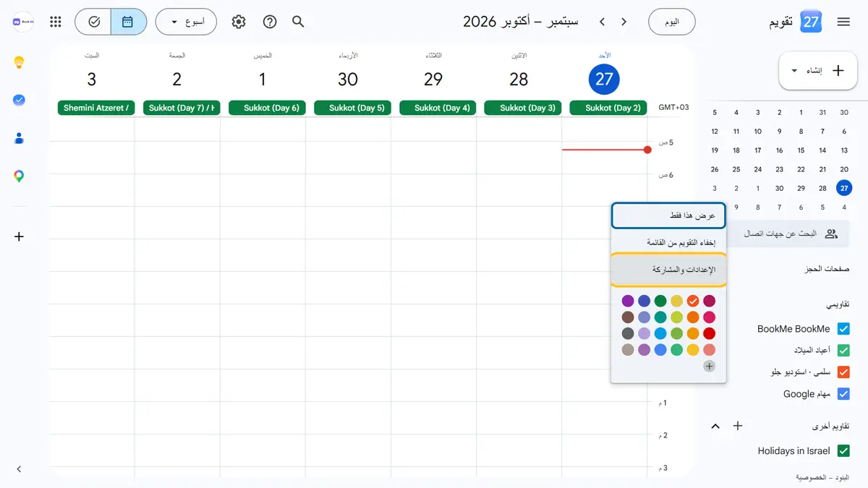This screenshot has width=868, height=488.
Task: Toggle the أعياد الميلاد calendar checkbox
Action: click(843, 351)
